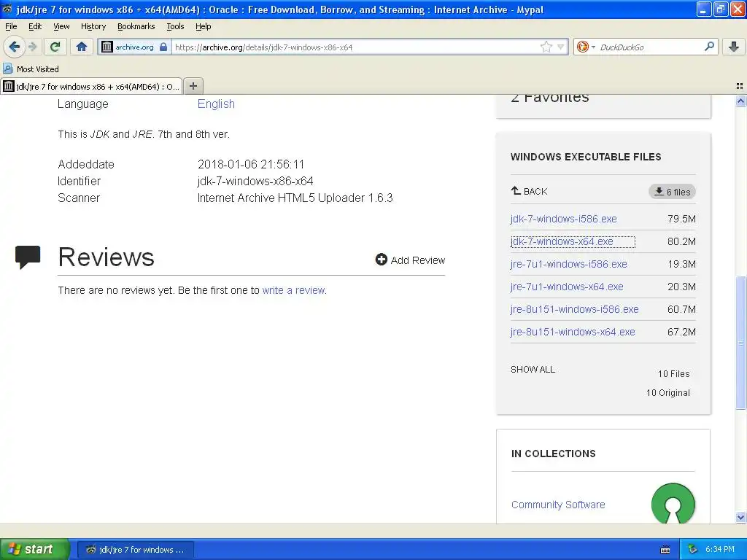Click the on-screen keyboard tray icon
The width and height of the screenshot is (747, 560).
coord(665,550)
